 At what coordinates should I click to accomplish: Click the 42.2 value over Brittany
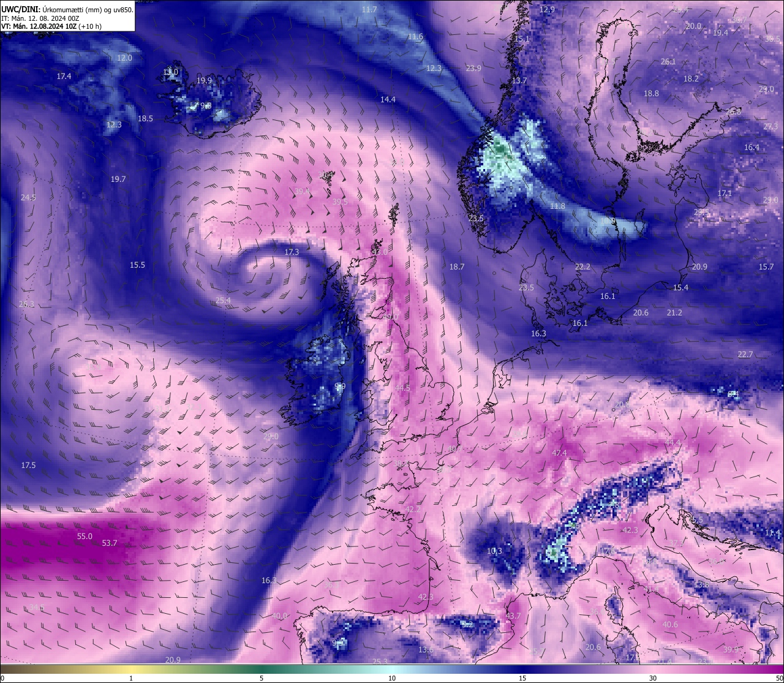coord(413,509)
